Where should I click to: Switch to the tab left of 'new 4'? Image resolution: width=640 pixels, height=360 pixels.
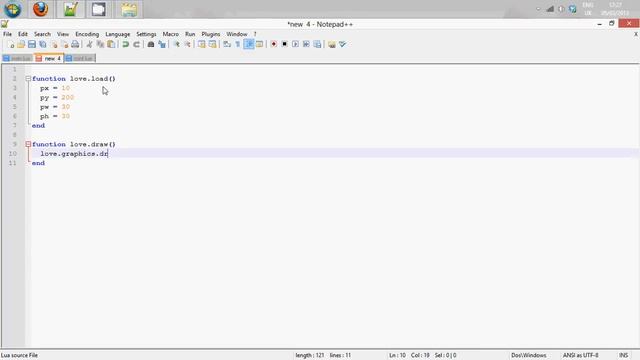click(x=18, y=58)
